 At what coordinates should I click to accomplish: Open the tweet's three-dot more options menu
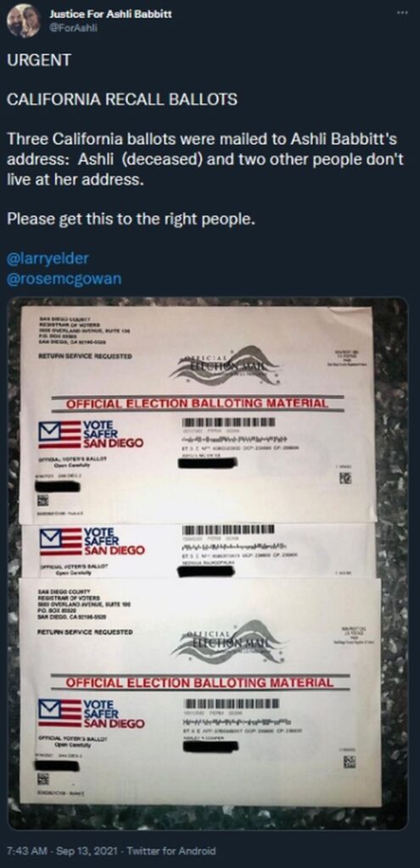click(405, 12)
